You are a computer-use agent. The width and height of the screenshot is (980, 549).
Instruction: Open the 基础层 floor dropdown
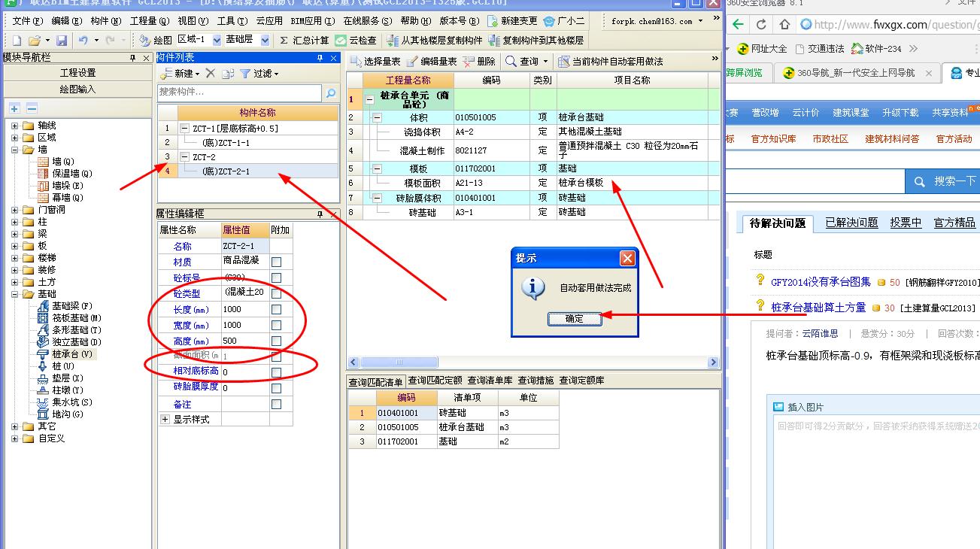click(x=265, y=40)
